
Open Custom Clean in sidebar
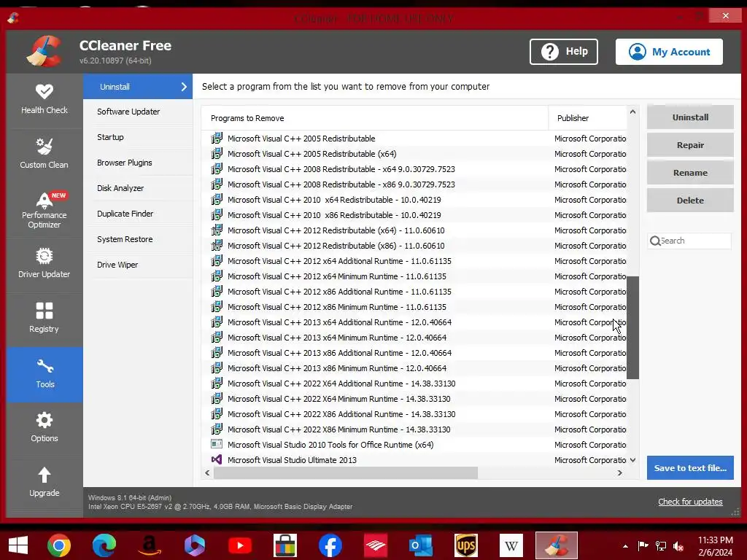[44, 155]
